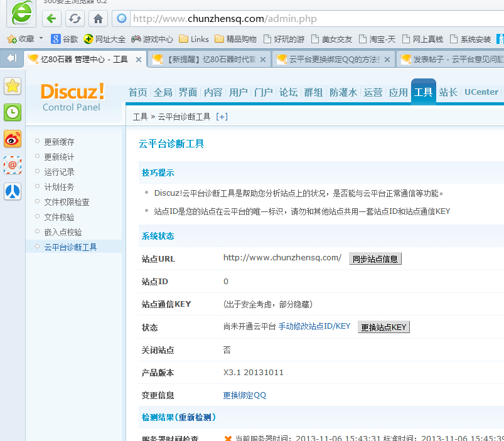Screen dimensions: 504x441
Task: Close the 云平台更换绑定QQ tab
Action: [387, 60]
